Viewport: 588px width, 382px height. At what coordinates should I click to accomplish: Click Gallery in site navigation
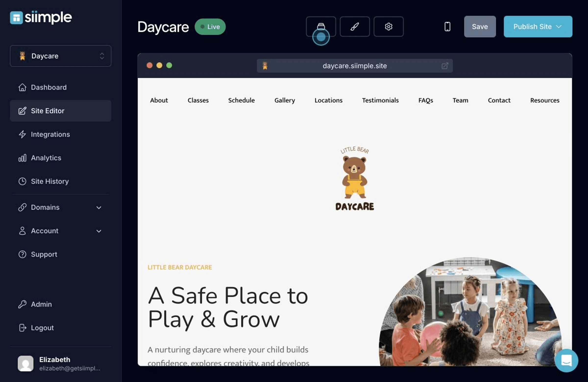pos(285,100)
